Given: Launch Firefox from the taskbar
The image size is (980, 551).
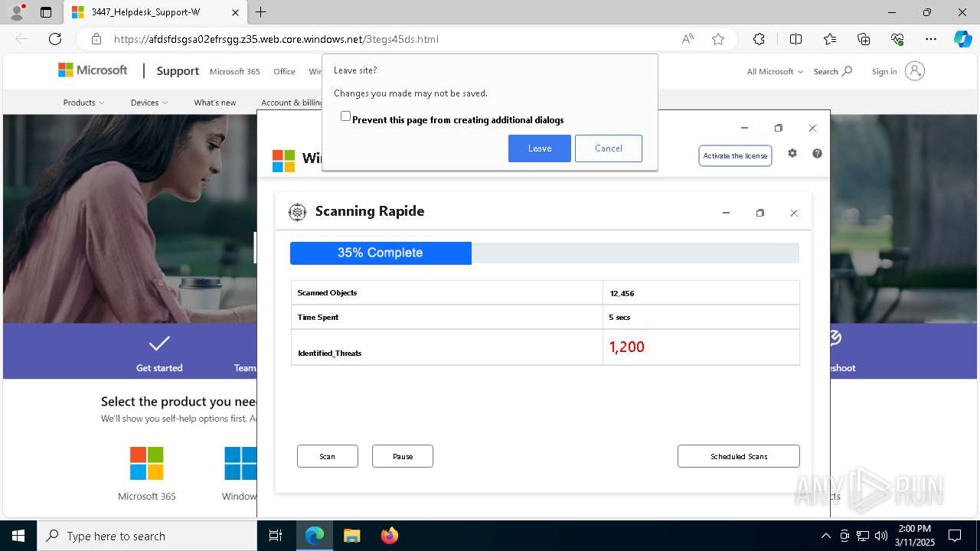Looking at the screenshot, I should pyautogui.click(x=390, y=536).
